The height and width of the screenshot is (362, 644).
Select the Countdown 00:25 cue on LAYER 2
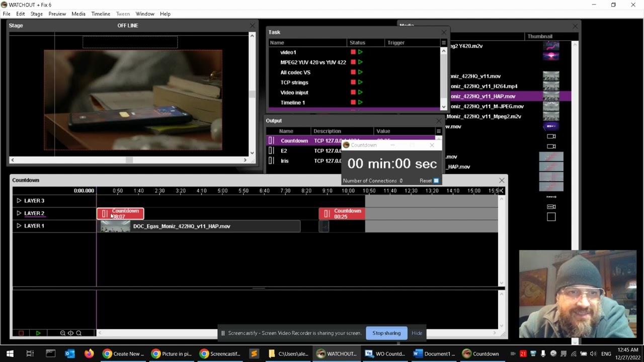pos(342,214)
